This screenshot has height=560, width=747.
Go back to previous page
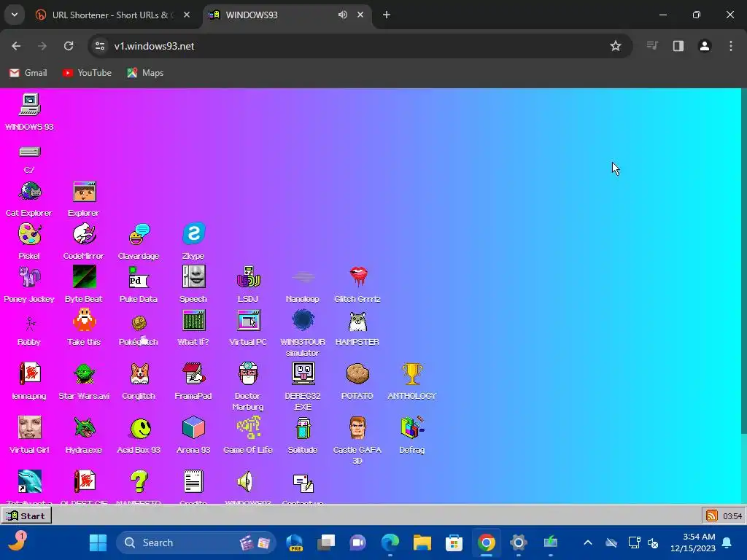(x=16, y=46)
